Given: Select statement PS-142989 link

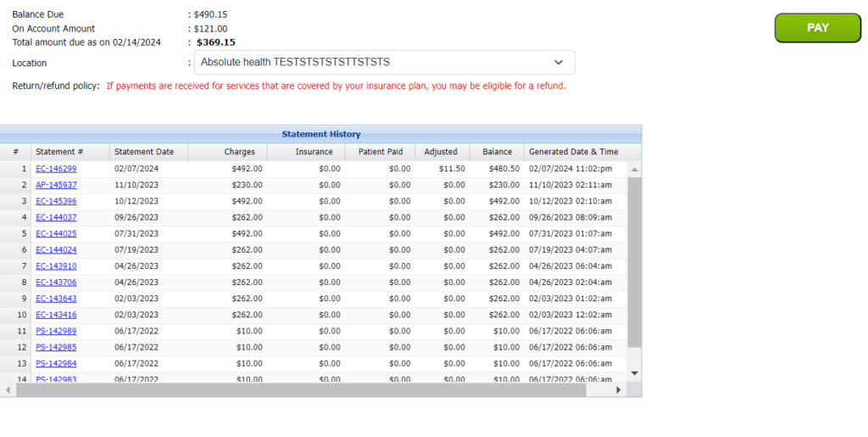Looking at the screenshot, I should pos(56,331).
